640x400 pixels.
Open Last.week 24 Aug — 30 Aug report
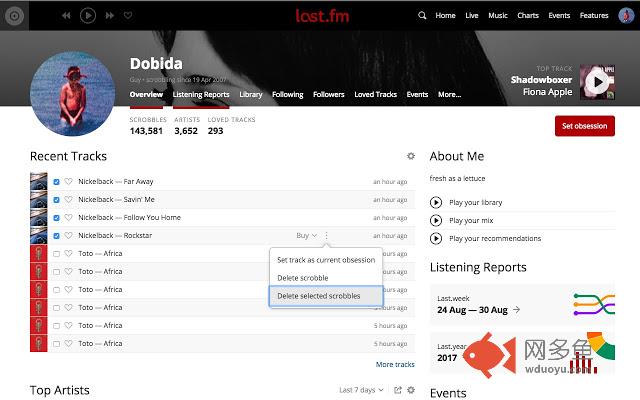pos(522,304)
